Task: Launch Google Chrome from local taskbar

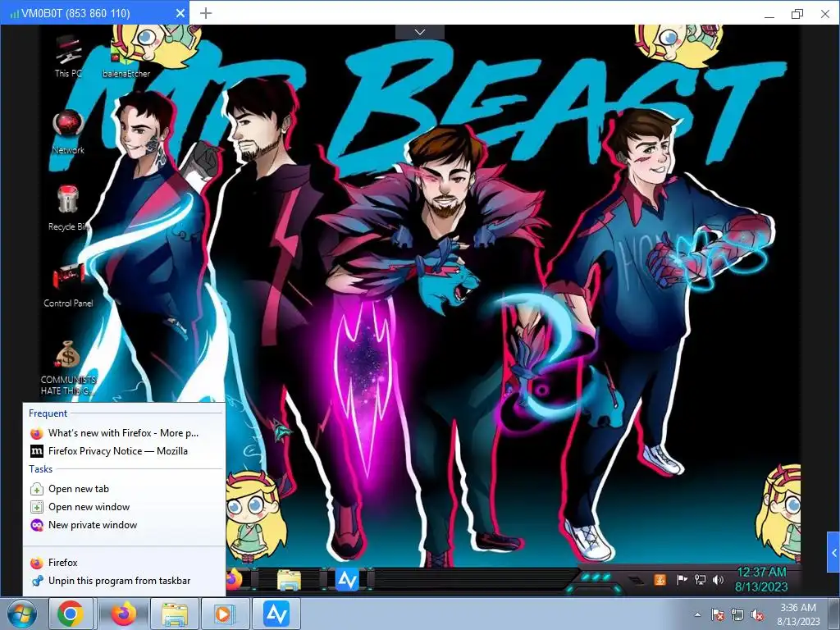Action: [71, 614]
